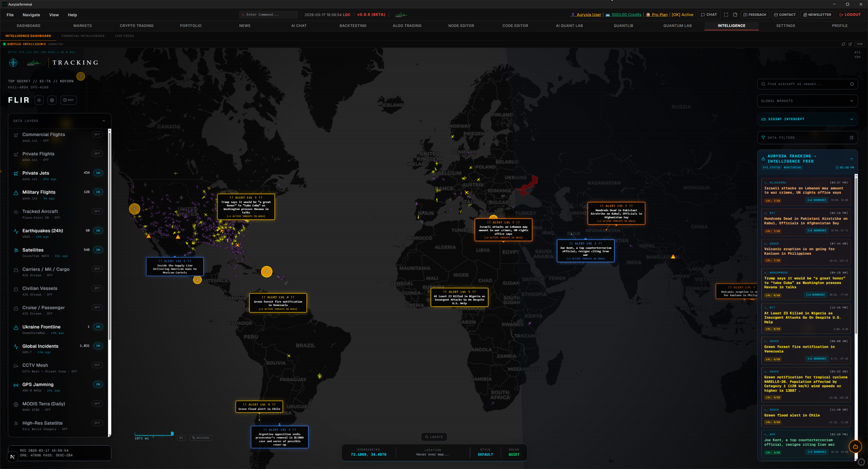Image resolution: width=868 pixels, height=469 pixels.
Task: Click the MODIS Terra globe icon
Action: 16,404
